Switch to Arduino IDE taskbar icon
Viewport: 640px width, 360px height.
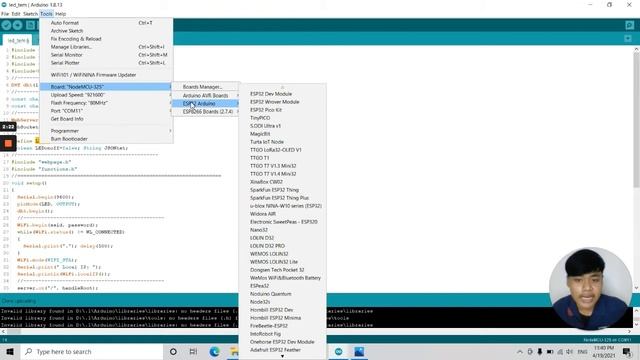tap(339, 351)
